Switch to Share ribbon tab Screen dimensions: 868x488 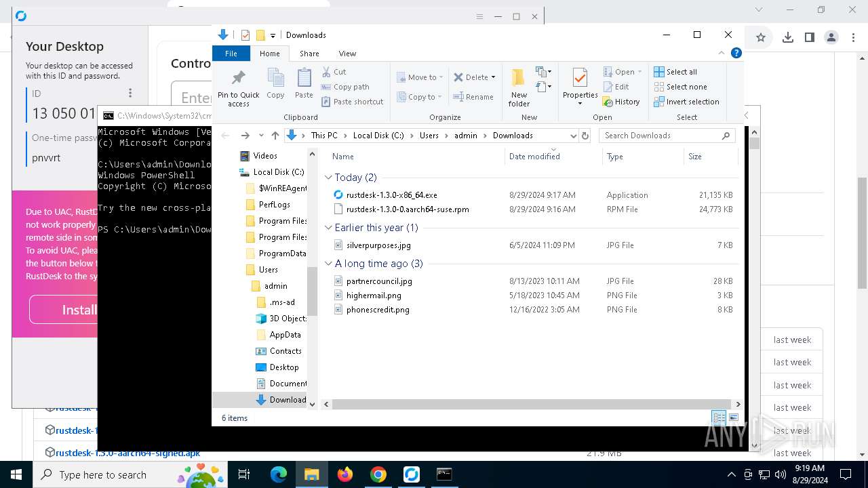[309, 54]
